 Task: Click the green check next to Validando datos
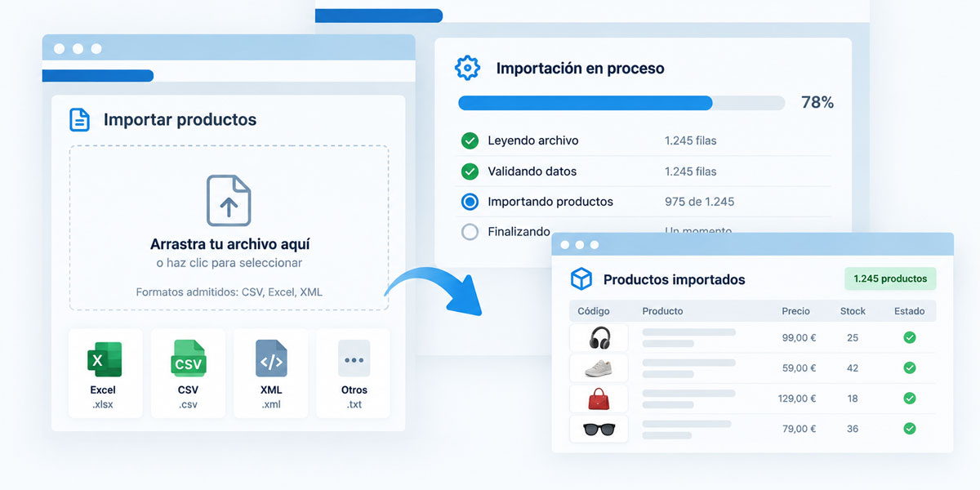click(x=470, y=171)
